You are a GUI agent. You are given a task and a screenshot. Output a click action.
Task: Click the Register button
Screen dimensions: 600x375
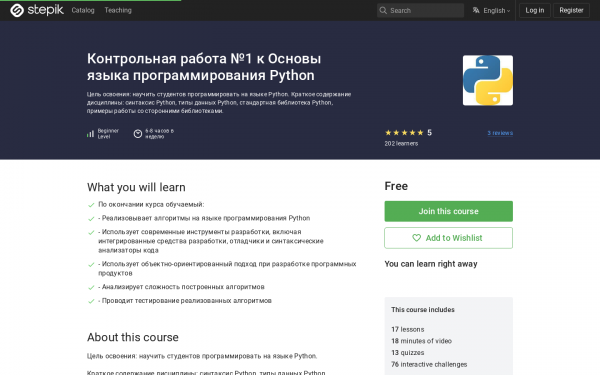click(x=571, y=10)
